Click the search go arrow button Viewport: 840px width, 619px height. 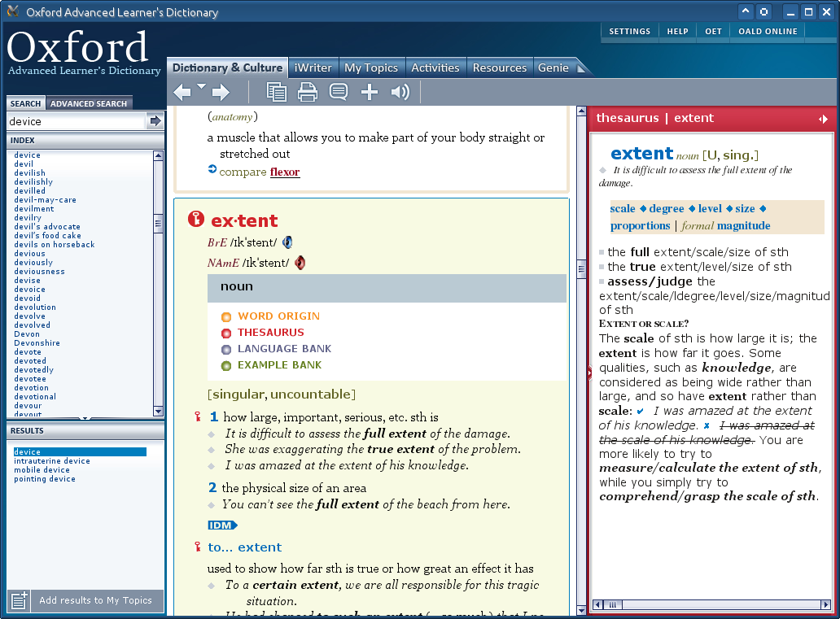tap(155, 121)
